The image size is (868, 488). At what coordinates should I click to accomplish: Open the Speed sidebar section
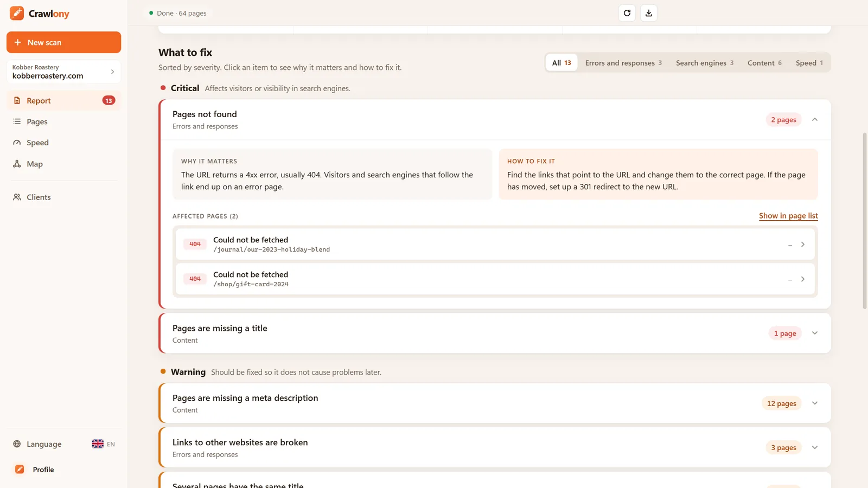click(63, 143)
